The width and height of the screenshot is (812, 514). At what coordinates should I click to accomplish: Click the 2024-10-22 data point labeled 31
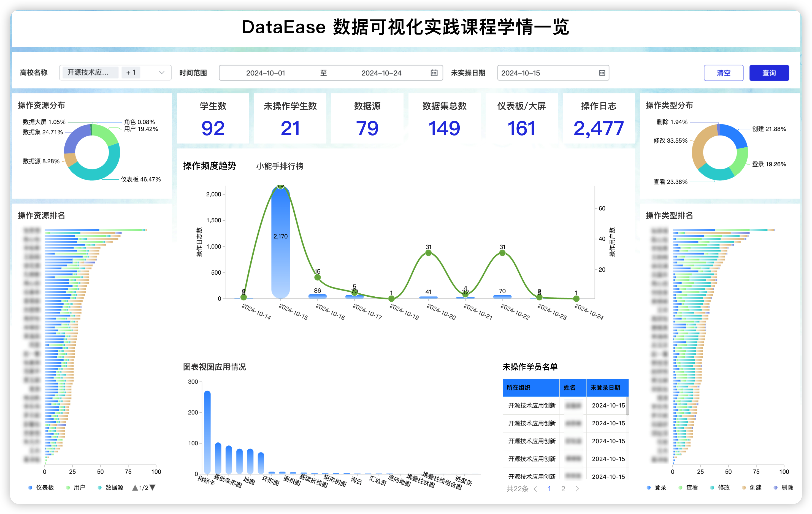click(x=502, y=253)
